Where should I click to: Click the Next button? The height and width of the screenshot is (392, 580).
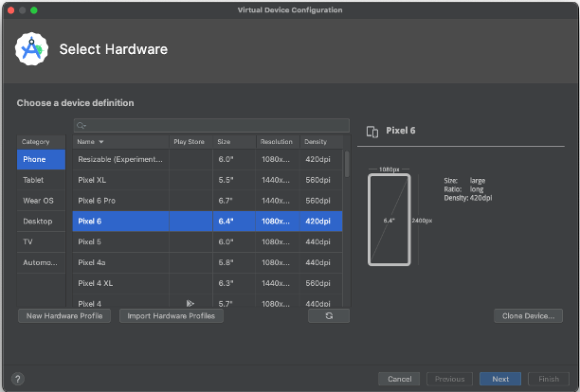[x=500, y=379]
